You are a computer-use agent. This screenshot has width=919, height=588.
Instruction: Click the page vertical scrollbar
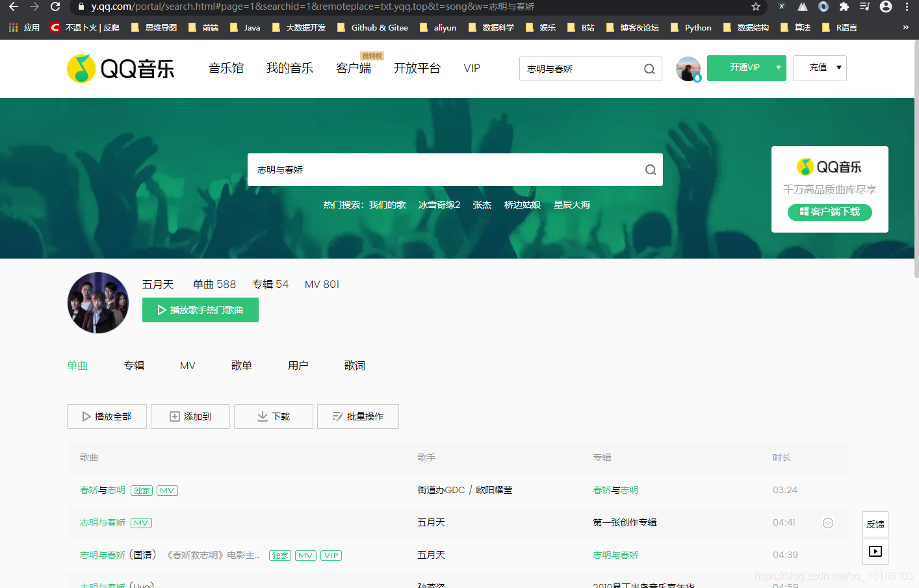[x=916, y=159]
